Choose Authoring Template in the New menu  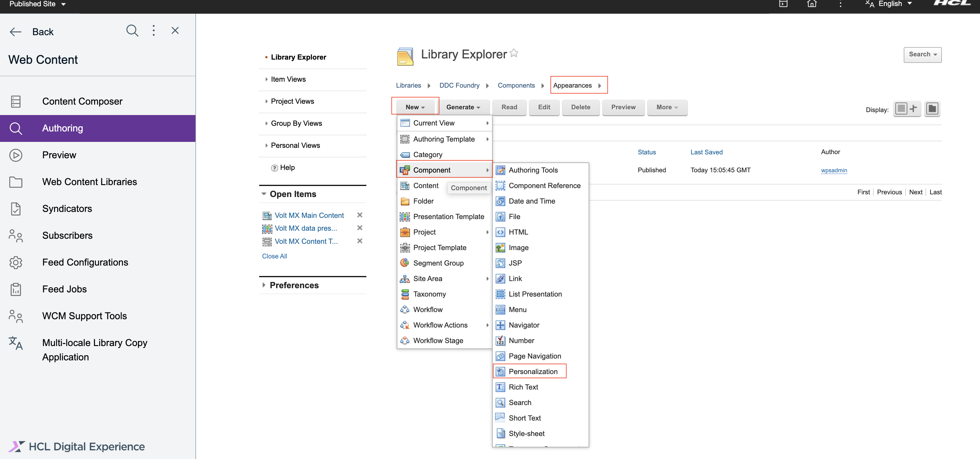pyautogui.click(x=444, y=139)
